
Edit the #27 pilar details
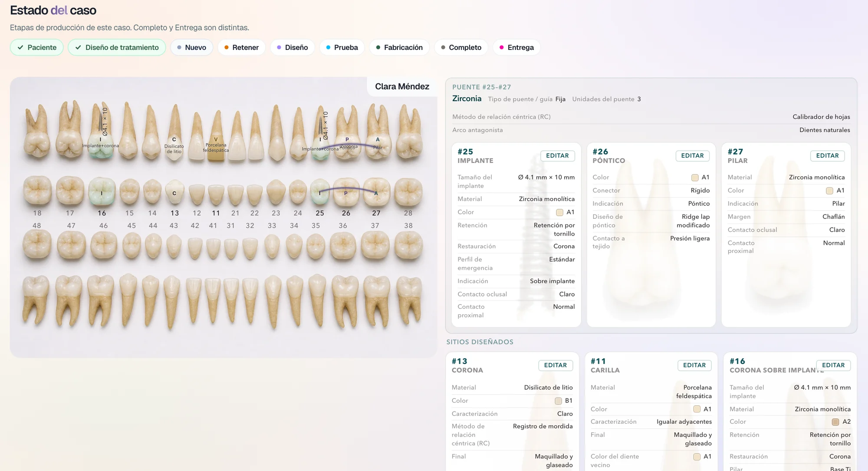coord(827,156)
